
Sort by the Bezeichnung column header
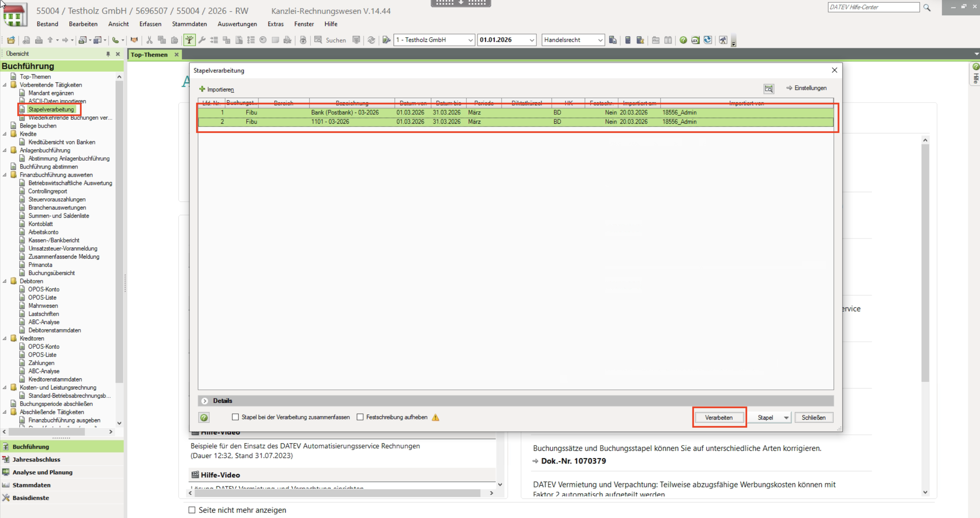[352, 103]
